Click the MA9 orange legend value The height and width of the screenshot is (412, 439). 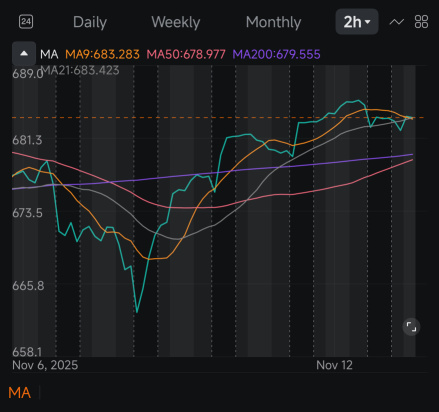pos(102,54)
